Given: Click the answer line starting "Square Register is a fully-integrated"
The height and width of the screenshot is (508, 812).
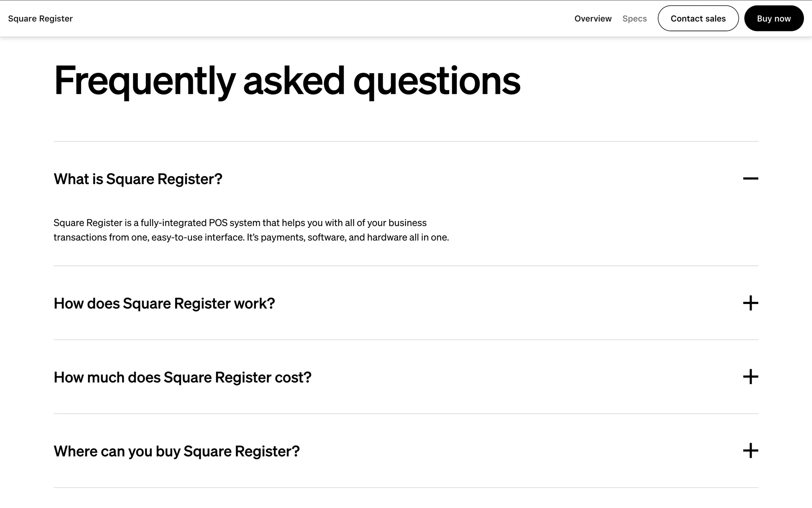Looking at the screenshot, I should pos(240,223).
